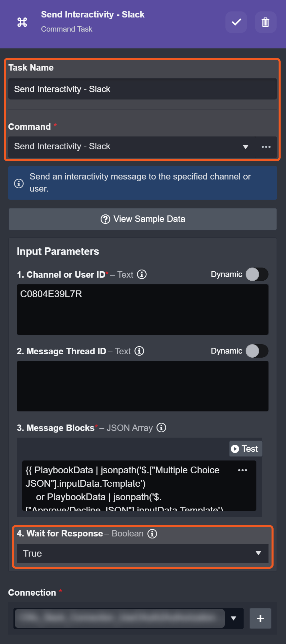The image size is (286, 644).
Task: Enable Dynamic switch for Message Thread ID
Action: pos(257,351)
